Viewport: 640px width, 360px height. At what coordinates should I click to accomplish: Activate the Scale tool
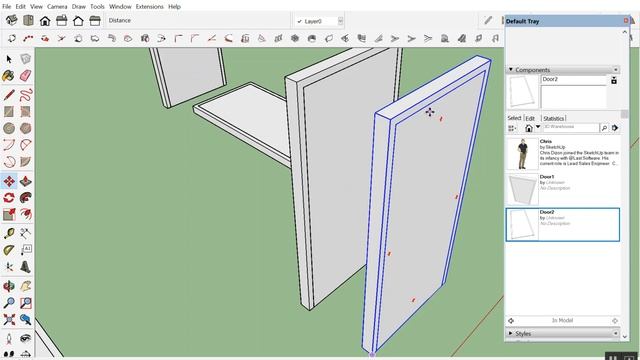pyautogui.click(x=9, y=214)
